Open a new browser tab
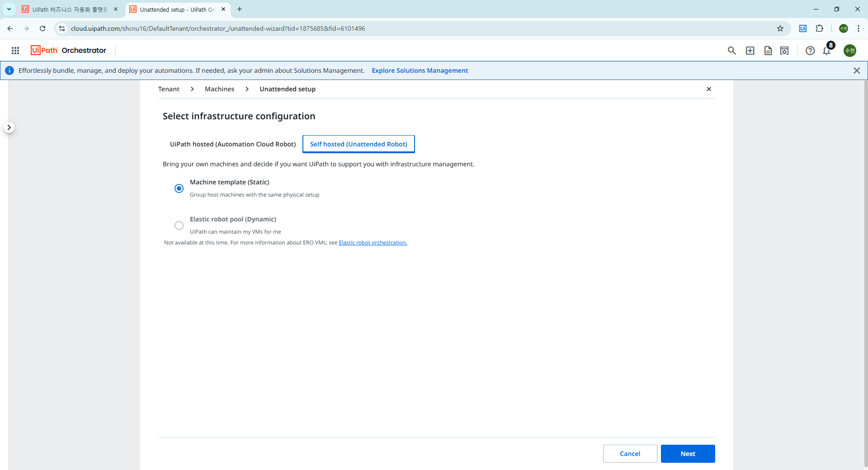The width and height of the screenshot is (868, 470). (240, 9)
